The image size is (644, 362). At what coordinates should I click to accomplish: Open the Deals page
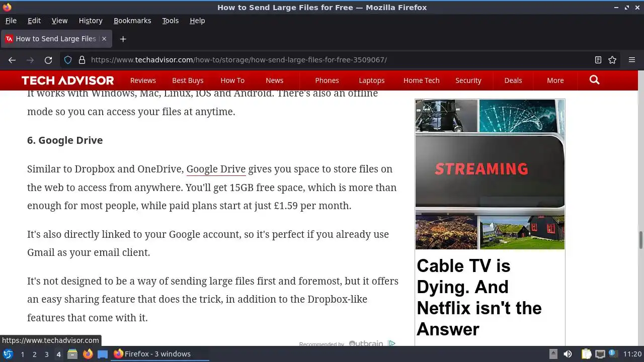(x=513, y=80)
